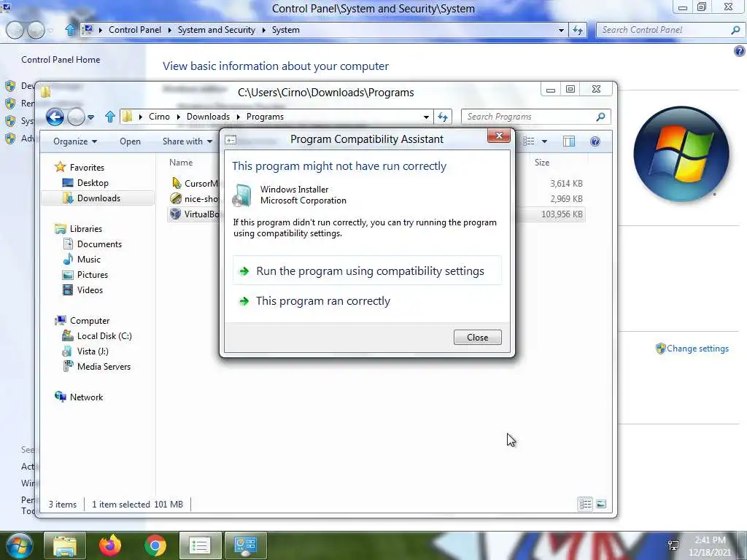Choose This program ran correctly option
Viewport: 747px width, 560px height.
tap(367, 301)
